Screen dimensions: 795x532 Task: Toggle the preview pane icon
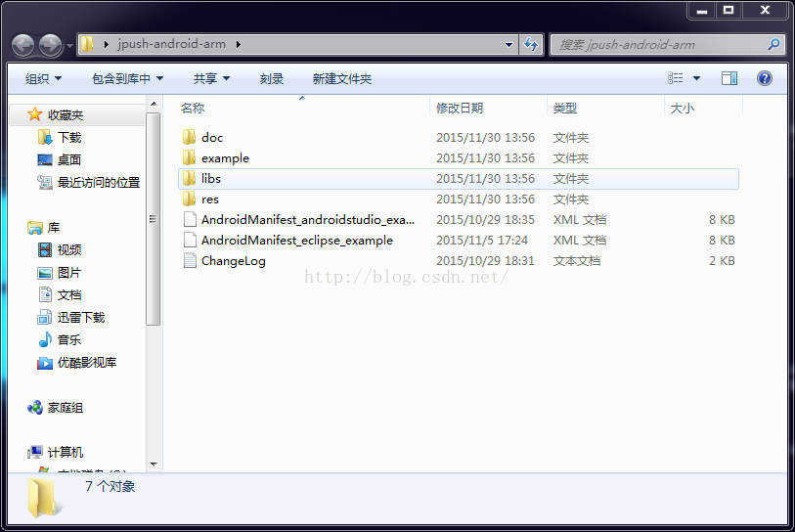tap(729, 78)
